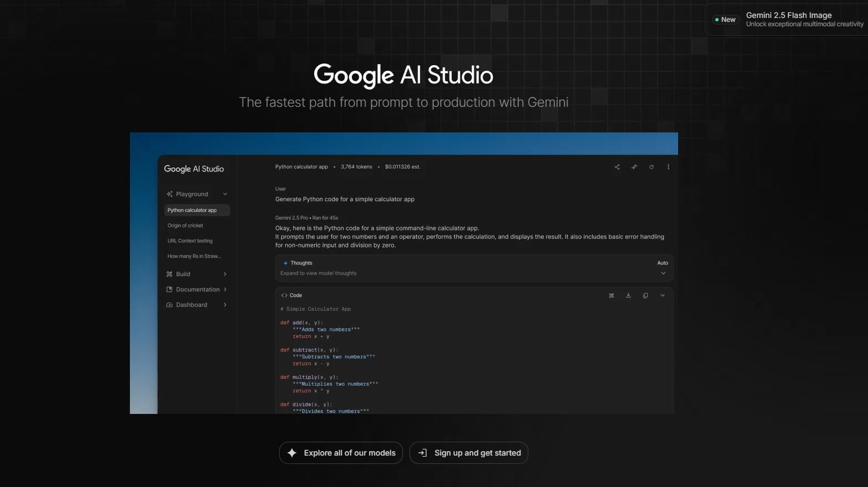The image size is (868, 487).
Task: Click the sign-in arrow icon on Sign up button
Action: click(423, 453)
